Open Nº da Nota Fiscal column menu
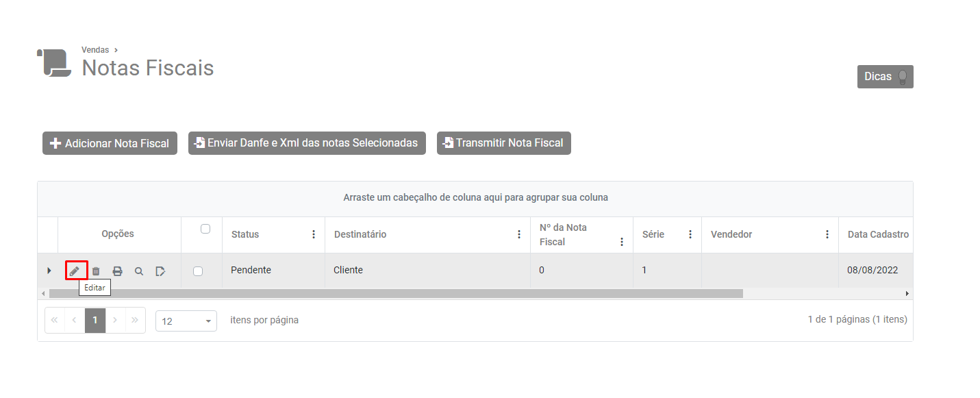980x398 pixels. [x=622, y=242]
